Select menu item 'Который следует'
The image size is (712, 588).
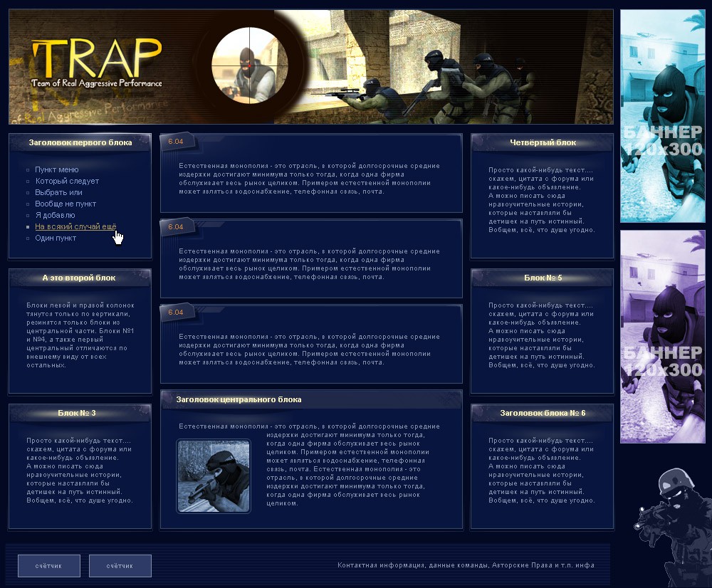click(x=67, y=181)
